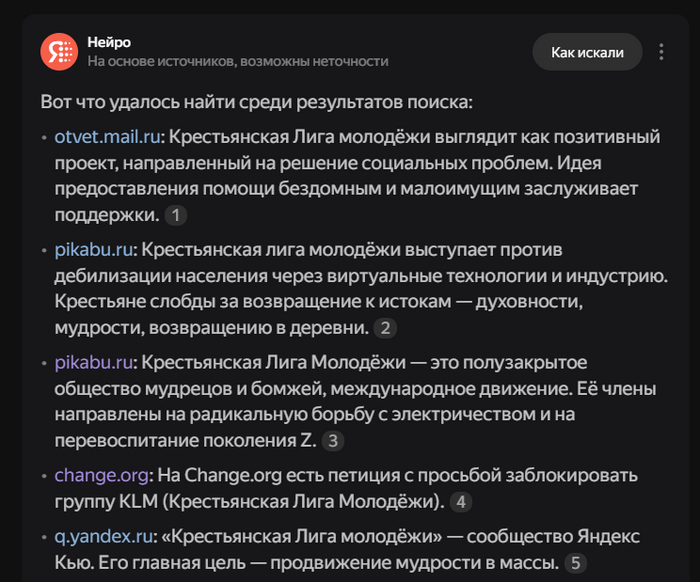Click citation badge number 5

click(575, 562)
